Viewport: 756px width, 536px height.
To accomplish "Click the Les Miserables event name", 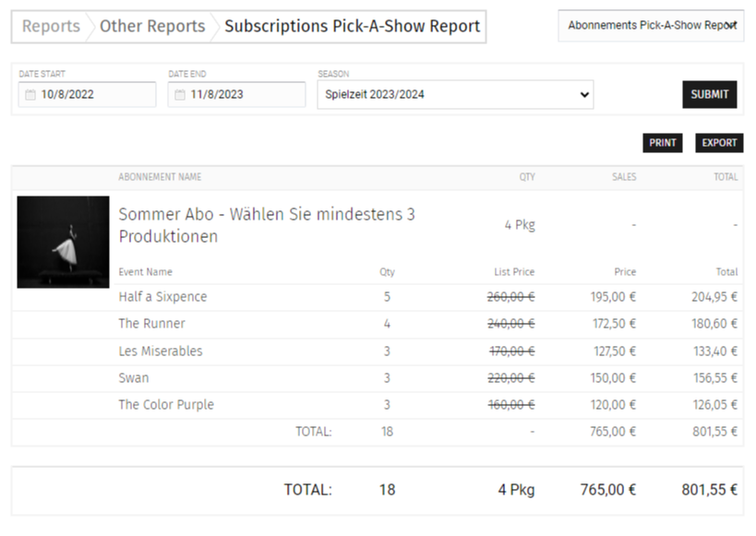I will (160, 351).
